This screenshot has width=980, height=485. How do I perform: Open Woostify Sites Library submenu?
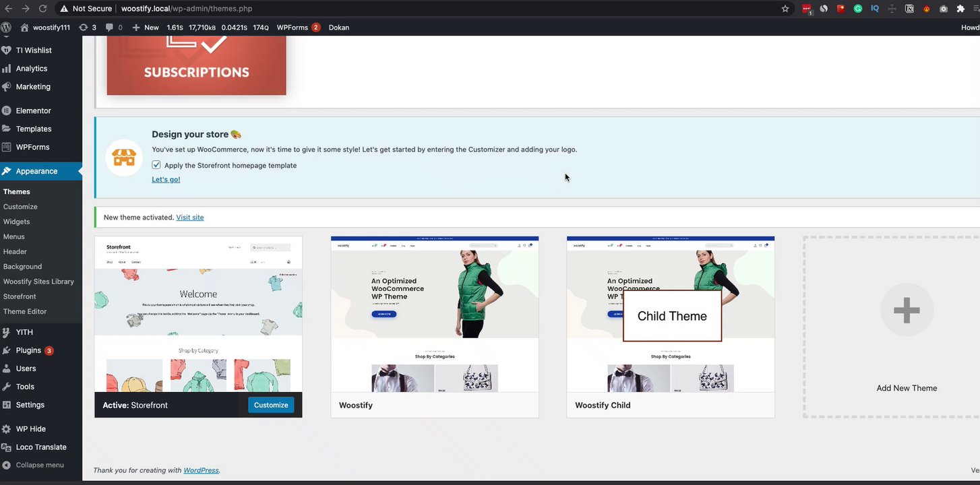click(38, 282)
